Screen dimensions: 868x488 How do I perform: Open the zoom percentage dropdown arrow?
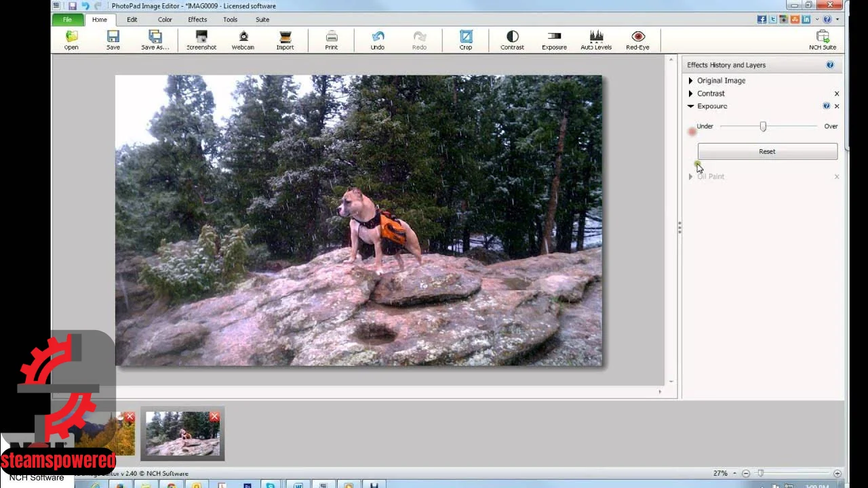point(734,474)
